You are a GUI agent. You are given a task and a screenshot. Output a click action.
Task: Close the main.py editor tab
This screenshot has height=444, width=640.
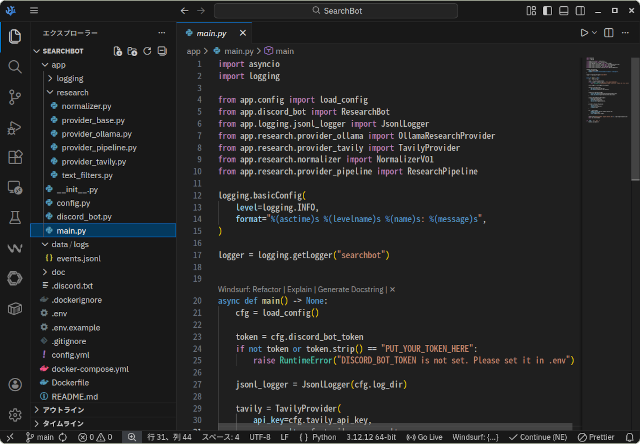241,33
